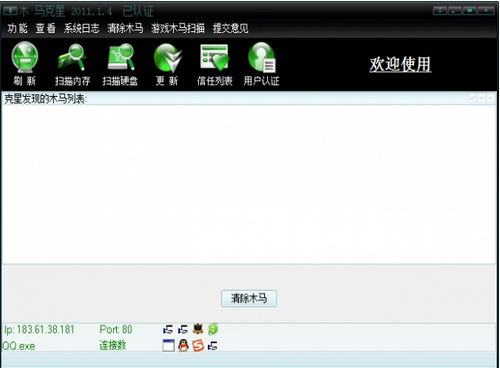Click the up-down arrows button in the title bar
The image size is (500, 368).
click(x=440, y=11)
